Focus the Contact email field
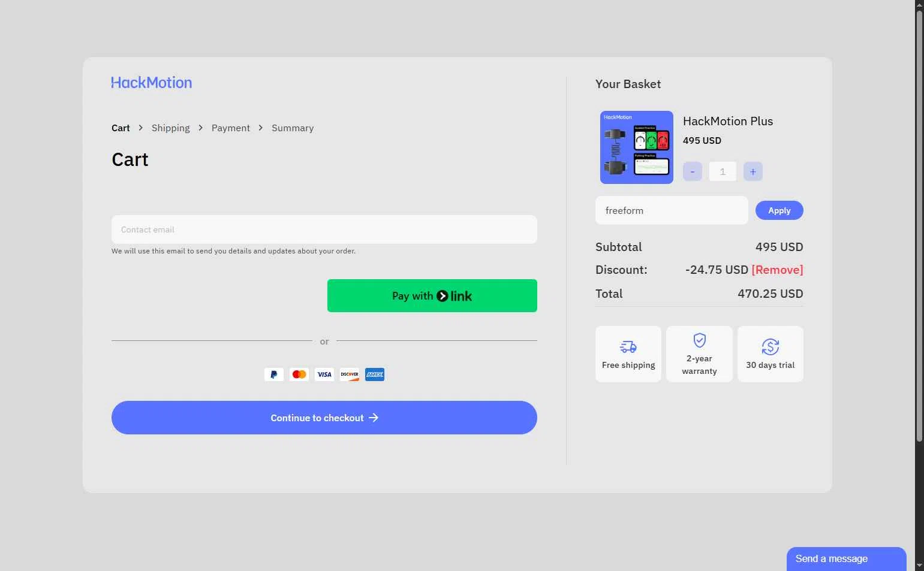 click(x=324, y=229)
